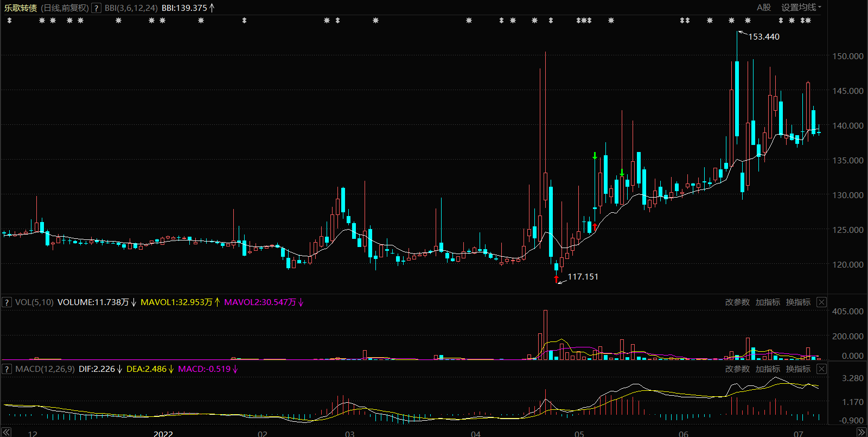
Task: Jump to the chart end with the bottom-right arrow
Action: point(861,432)
